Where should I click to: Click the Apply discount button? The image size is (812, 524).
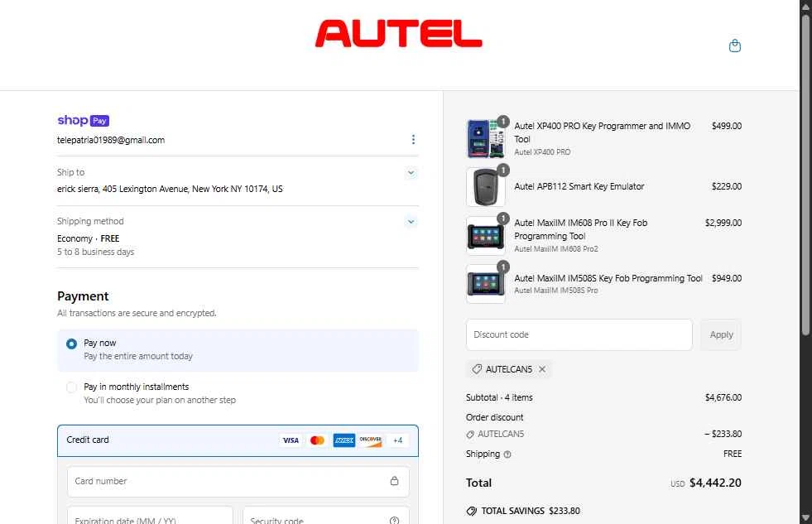(x=721, y=335)
